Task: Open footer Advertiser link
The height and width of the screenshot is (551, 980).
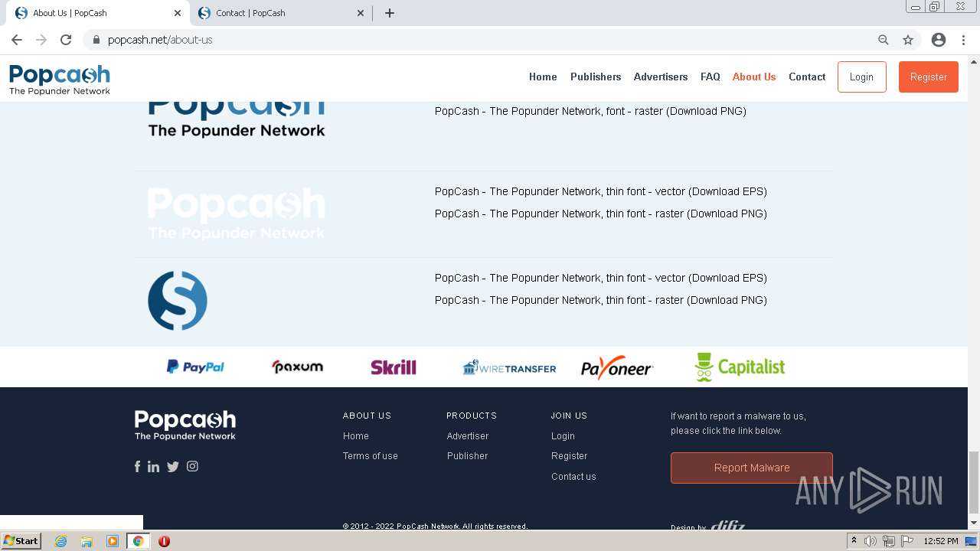Action: [468, 435]
